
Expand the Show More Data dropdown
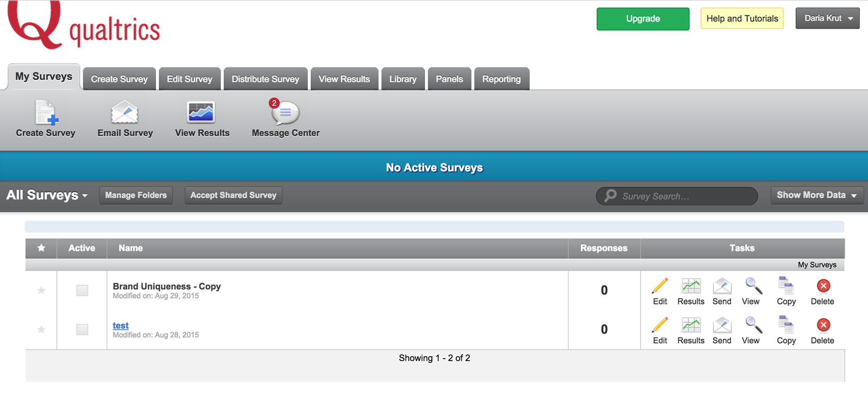[x=817, y=195]
